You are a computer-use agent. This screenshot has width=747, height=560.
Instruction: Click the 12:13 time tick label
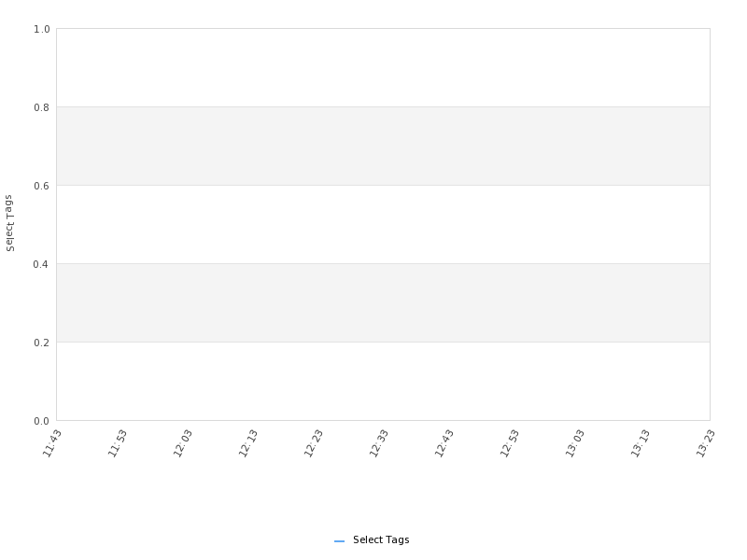click(x=248, y=442)
